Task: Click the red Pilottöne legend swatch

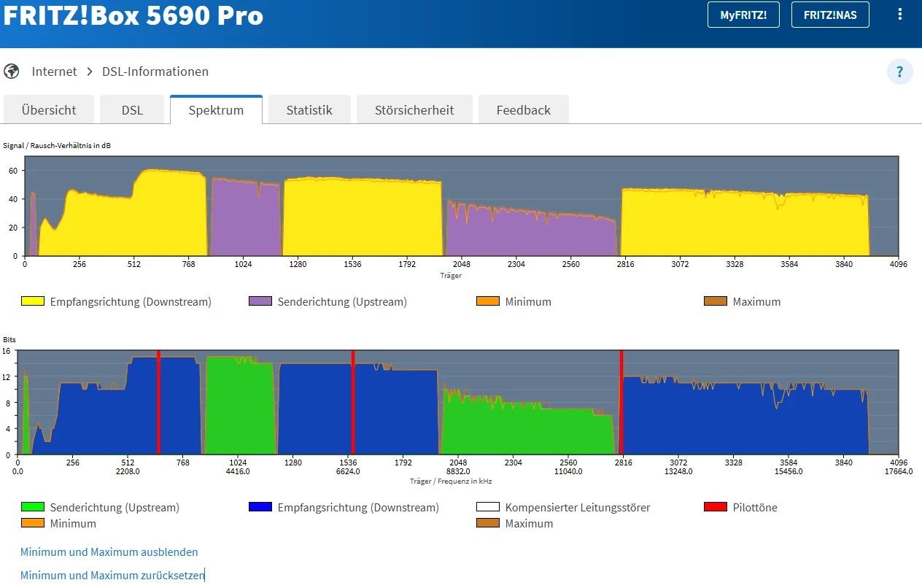Action: click(x=716, y=507)
